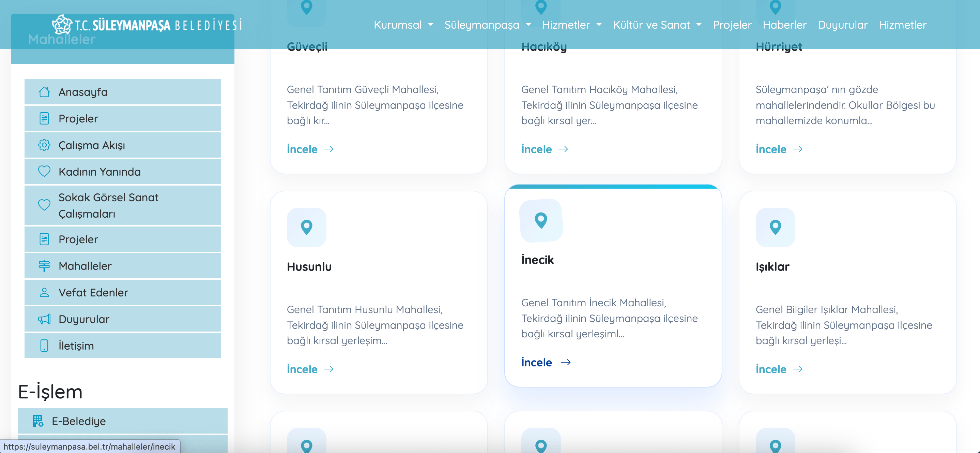Select Mahalleler in the sidebar
The image size is (980, 453).
[x=123, y=266]
